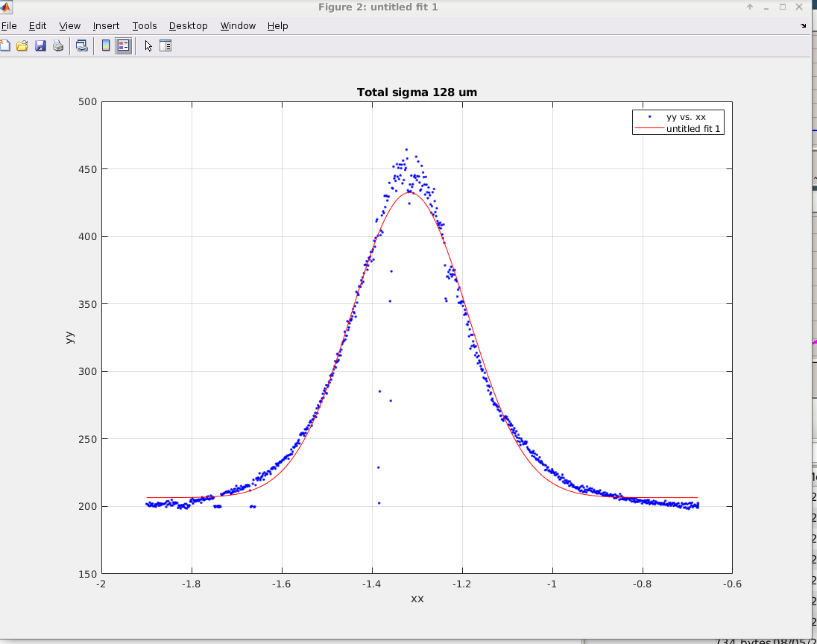Toggle the Insert Colorbar tool
This screenshot has width=817, height=644.
coord(106,46)
